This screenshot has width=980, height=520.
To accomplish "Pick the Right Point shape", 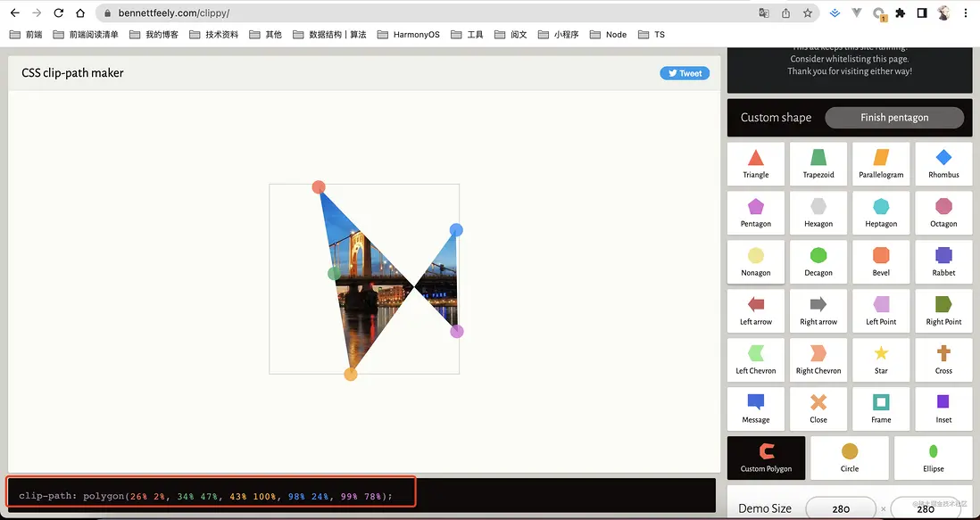I will pyautogui.click(x=943, y=311).
